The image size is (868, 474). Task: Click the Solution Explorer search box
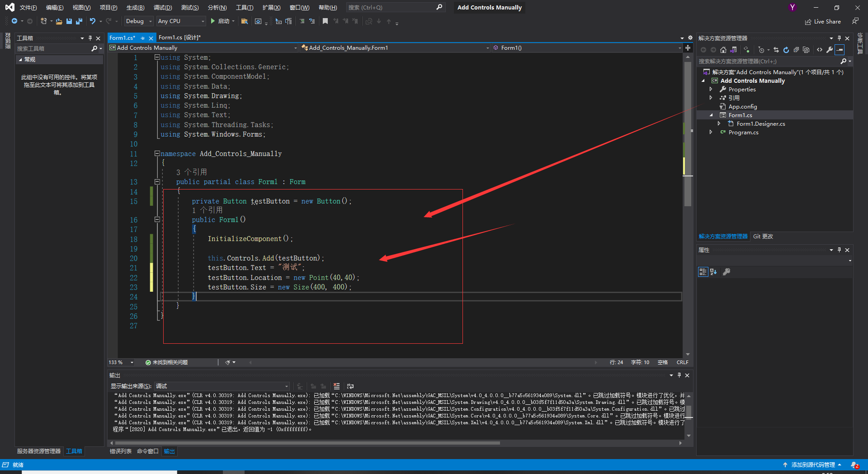point(769,61)
